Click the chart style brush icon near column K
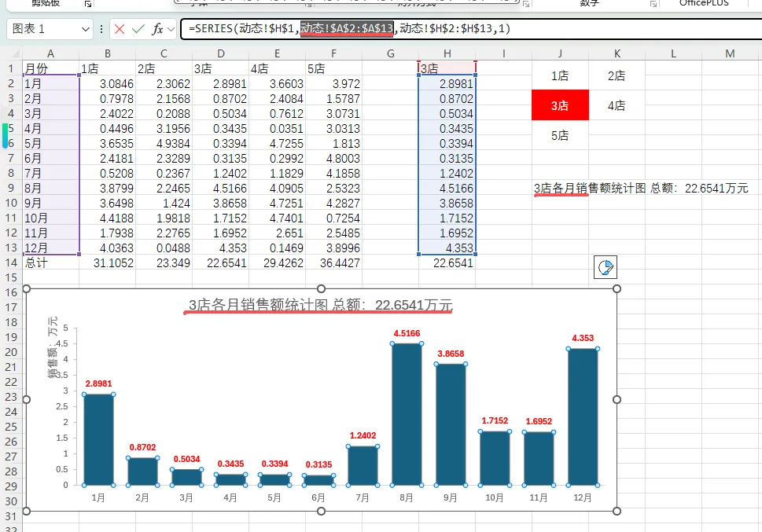This screenshot has width=762, height=532. 606,268
